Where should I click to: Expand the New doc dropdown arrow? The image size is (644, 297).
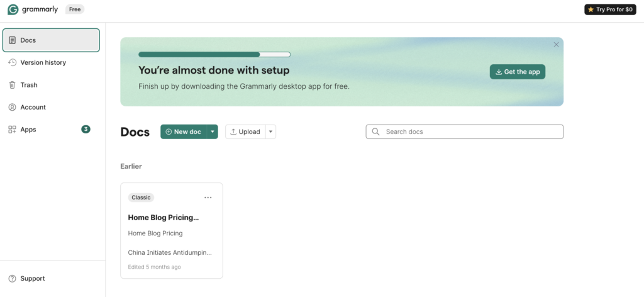click(x=213, y=132)
